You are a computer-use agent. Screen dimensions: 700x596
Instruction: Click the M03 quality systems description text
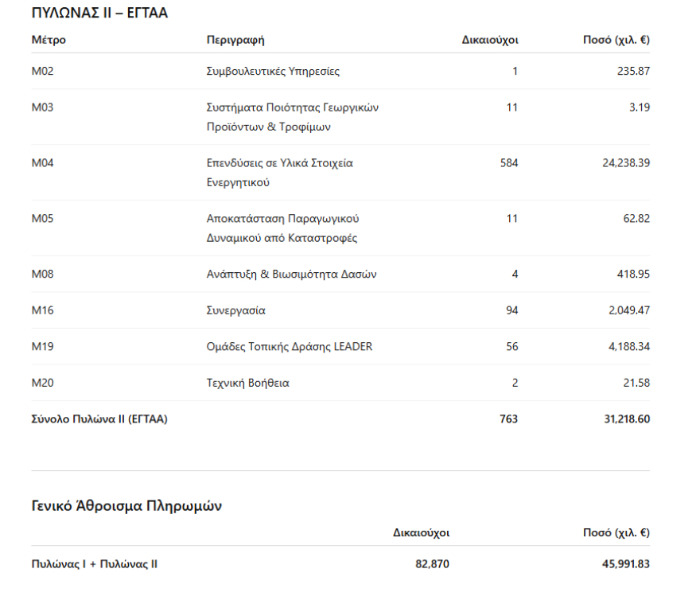pos(292,117)
